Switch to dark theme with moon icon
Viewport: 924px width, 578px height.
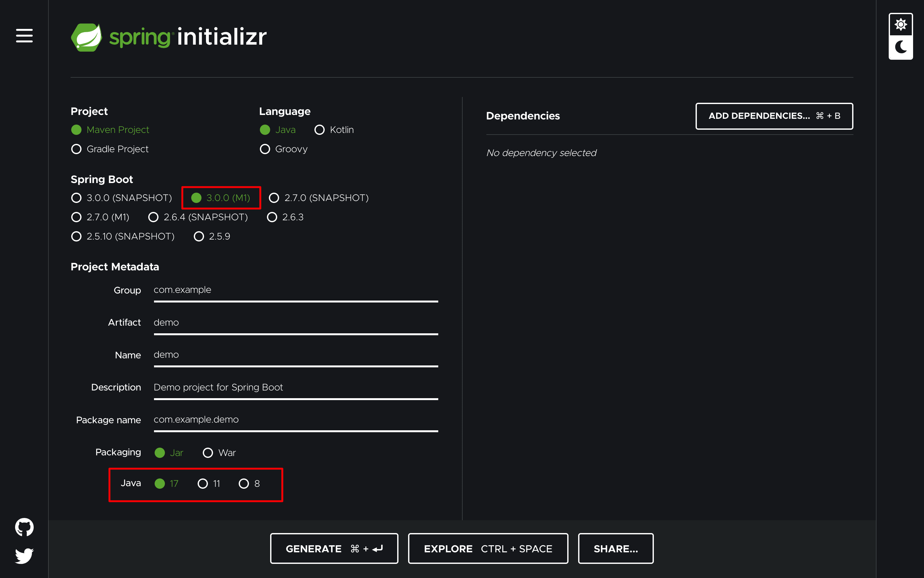900,47
